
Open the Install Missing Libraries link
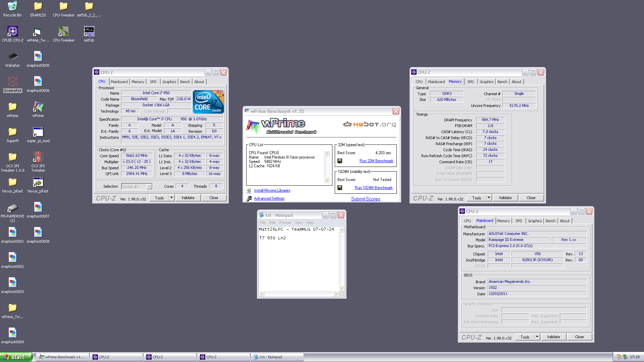272,190
